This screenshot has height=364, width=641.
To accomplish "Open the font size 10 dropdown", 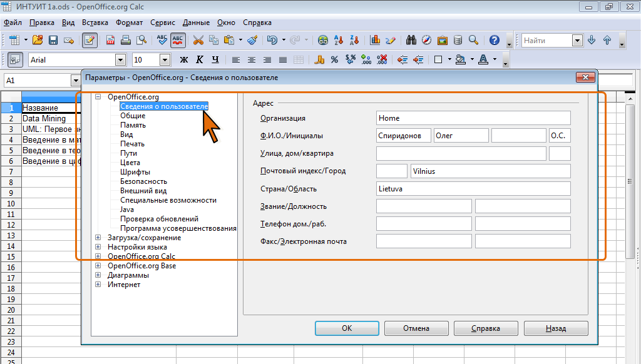I will [165, 60].
